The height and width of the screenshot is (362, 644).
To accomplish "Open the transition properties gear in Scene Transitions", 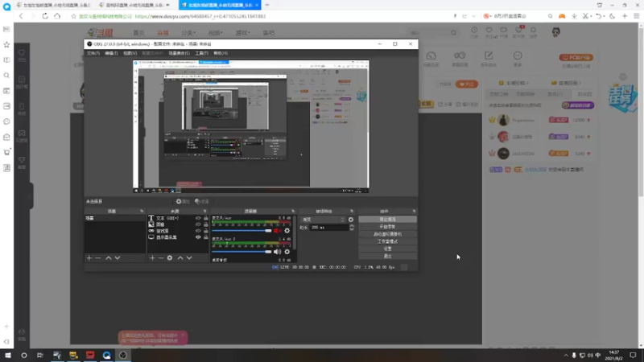I will pyautogui.click(x=351, y=220).
